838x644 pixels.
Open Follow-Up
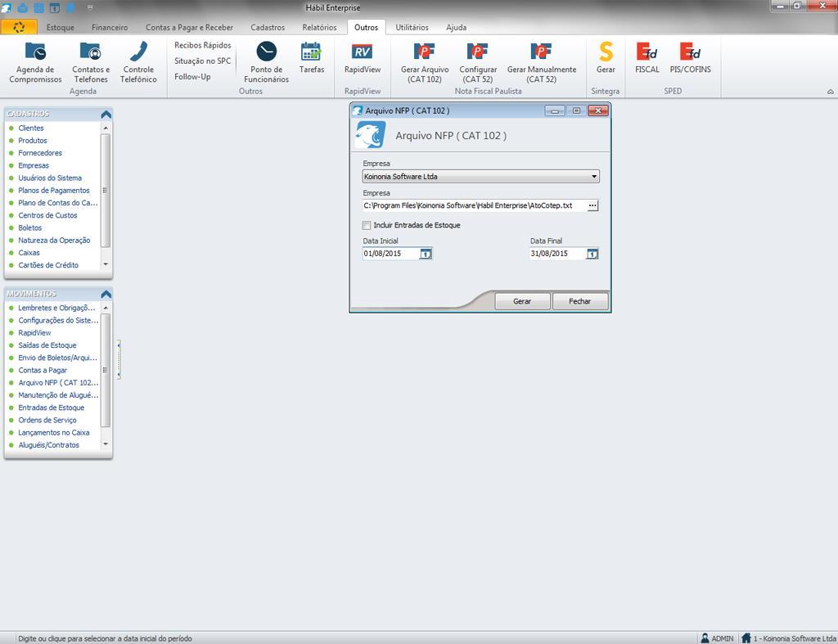(192, 77)
